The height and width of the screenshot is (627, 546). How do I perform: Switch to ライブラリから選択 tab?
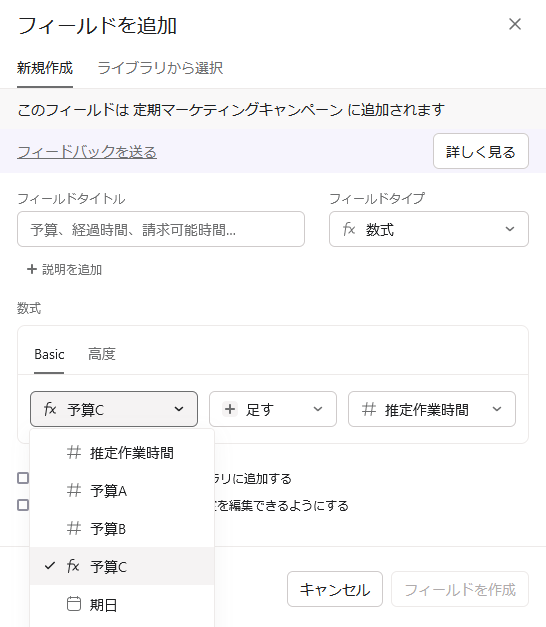point(160,68)
